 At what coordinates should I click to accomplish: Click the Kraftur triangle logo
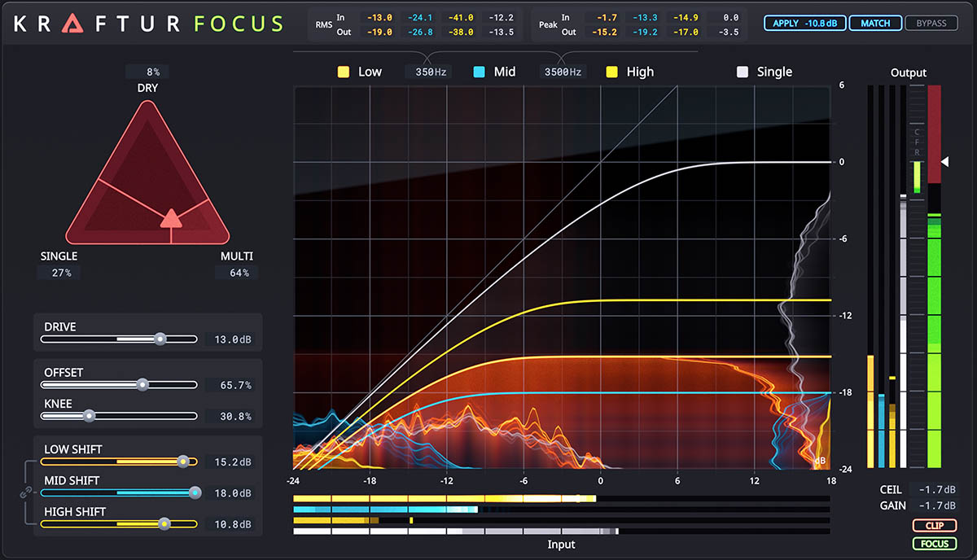tap(74, 24)
